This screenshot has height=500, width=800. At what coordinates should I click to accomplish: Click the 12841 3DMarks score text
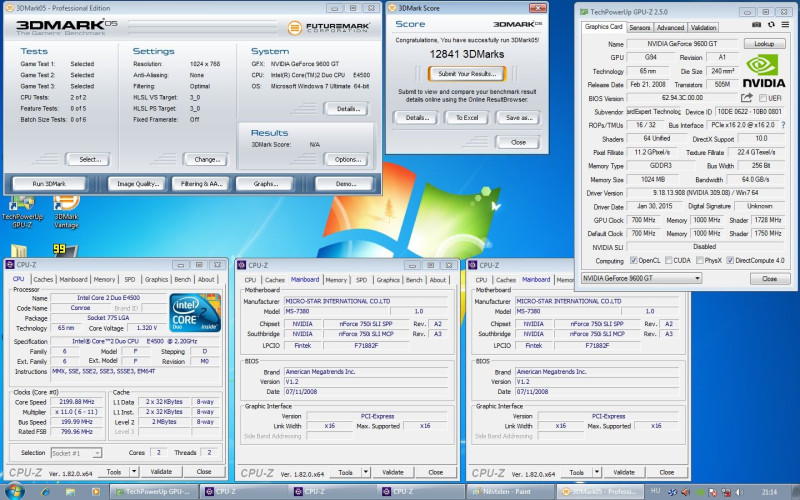(x=466, y=54)
